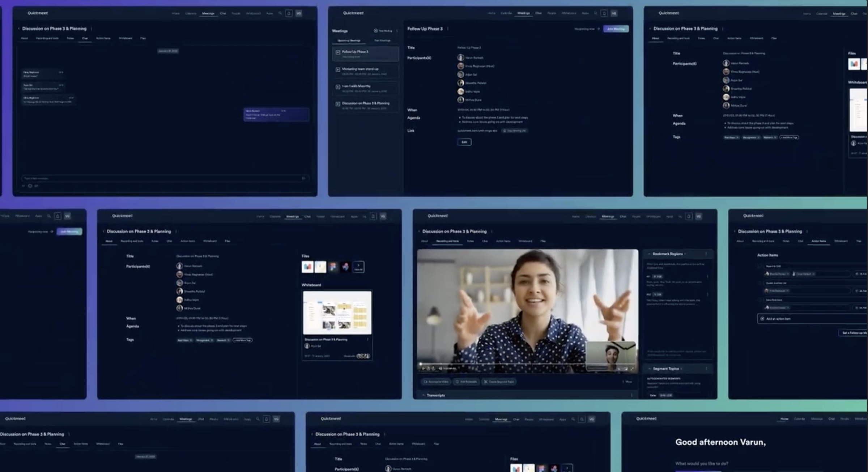Click the send arrow in chat message box
Screen dimensions: 868x472
tap(303, 178)
